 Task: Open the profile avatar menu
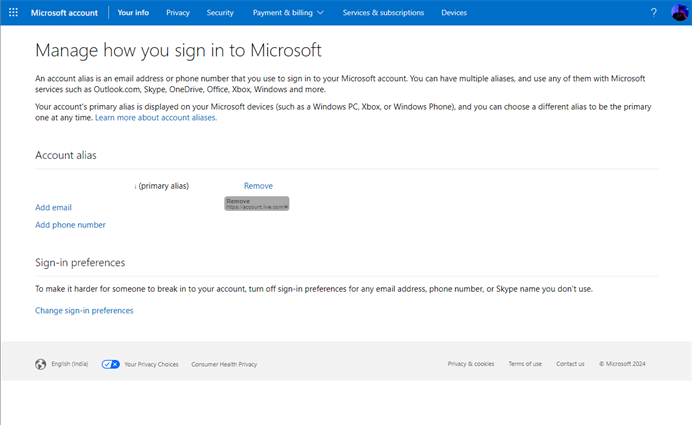[x=679, y=13]
